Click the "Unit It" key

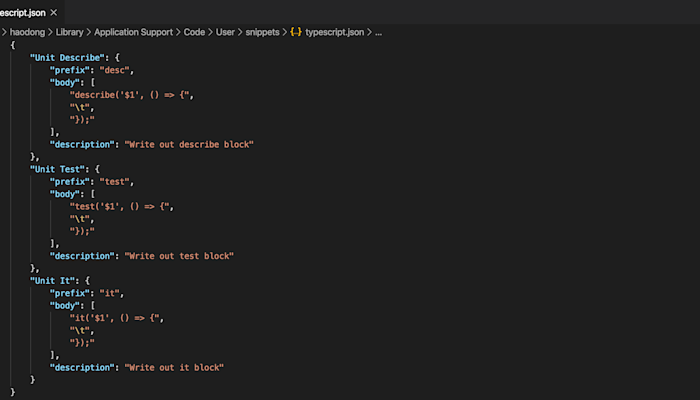[52, 281]
